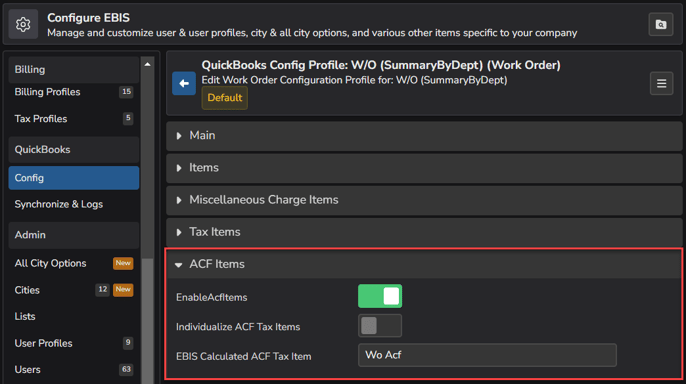Open Lists in the sidebar
686x384 pixels.
74,316
